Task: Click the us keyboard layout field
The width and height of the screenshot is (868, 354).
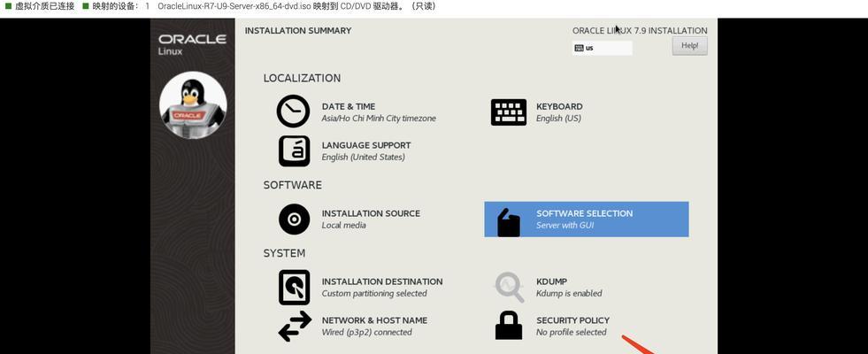Action: point(603,48)
